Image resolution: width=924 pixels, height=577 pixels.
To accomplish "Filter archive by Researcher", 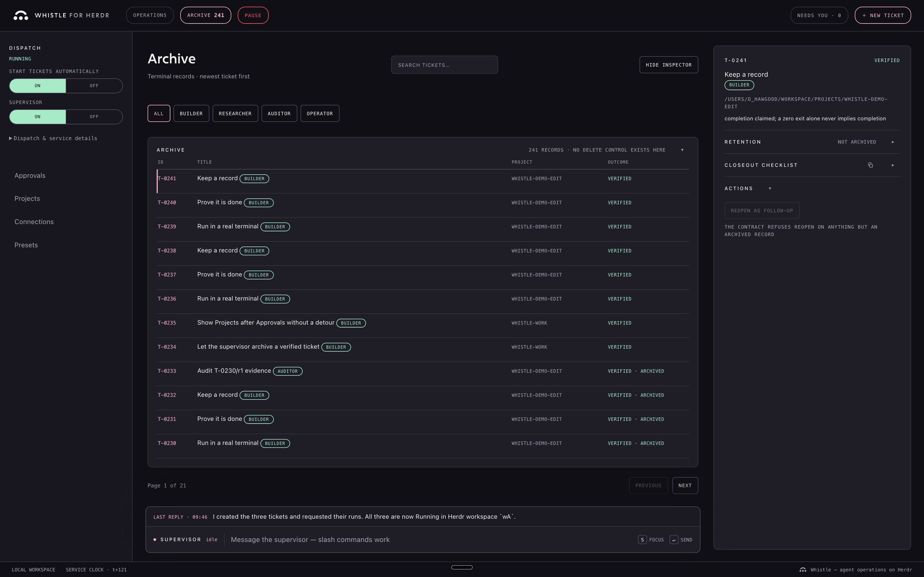I will coord(235,114).
